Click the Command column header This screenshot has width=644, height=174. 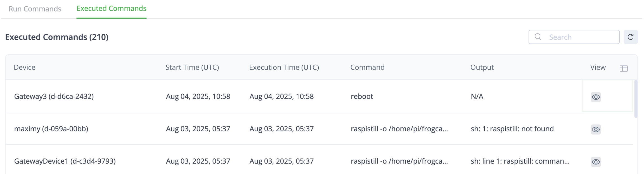pos(367,67)
